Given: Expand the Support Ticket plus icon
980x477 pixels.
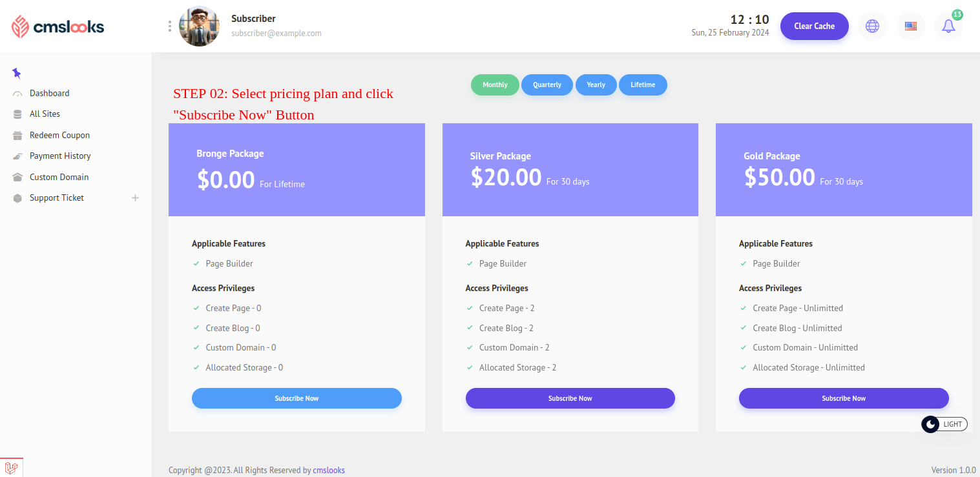Looking at the screenshot, I should (136, 198).
